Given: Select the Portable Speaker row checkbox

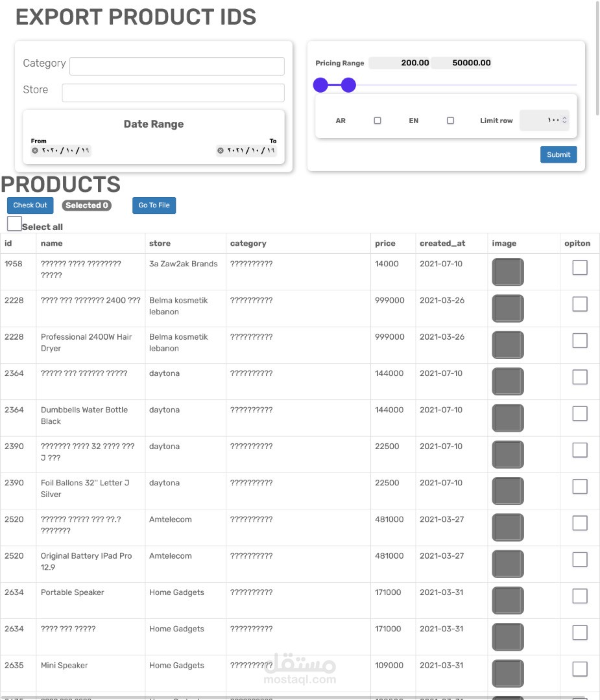Looking at the screenshot, I should (x=580, y=596).
